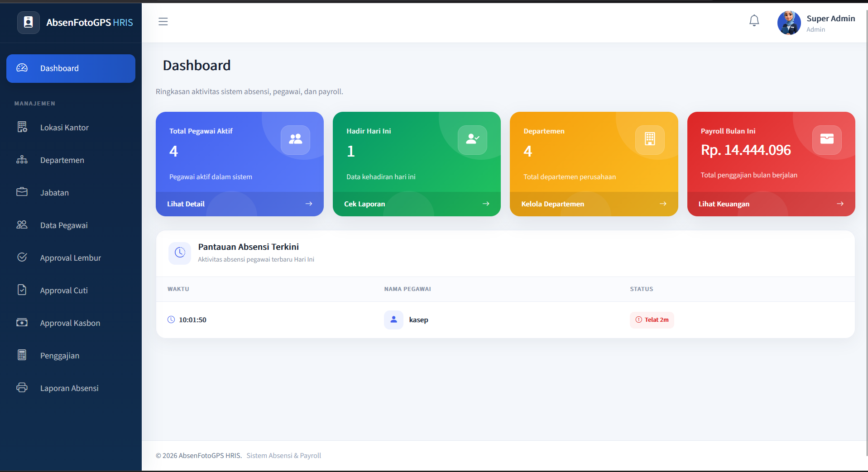Click the Approval Kasbon cash icon
Viewport: 868px width, 472px height.
tap(22, 323)
